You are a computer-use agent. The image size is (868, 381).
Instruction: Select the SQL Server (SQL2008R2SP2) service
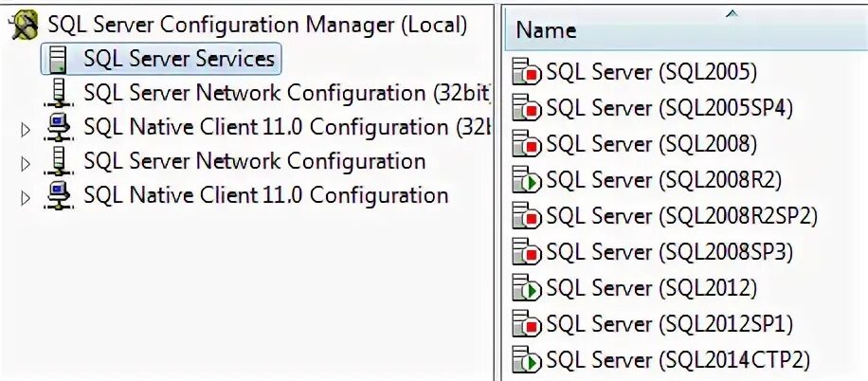(682, 216)
